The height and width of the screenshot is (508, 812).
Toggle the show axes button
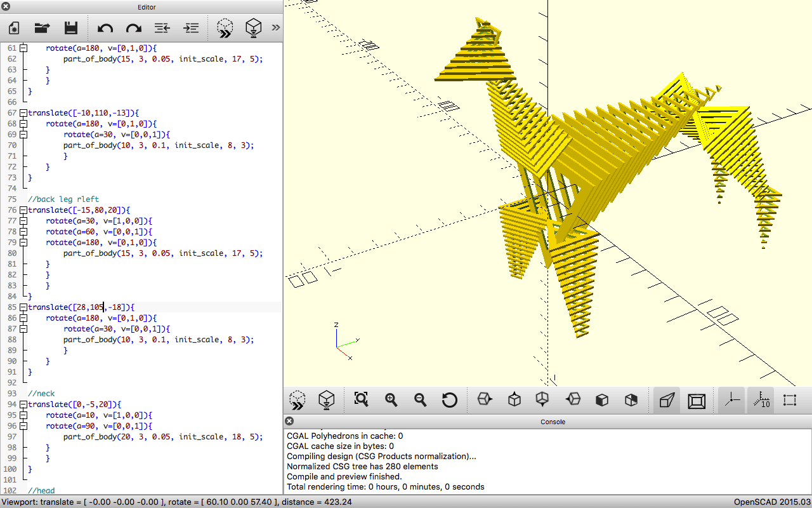point(732,400)
